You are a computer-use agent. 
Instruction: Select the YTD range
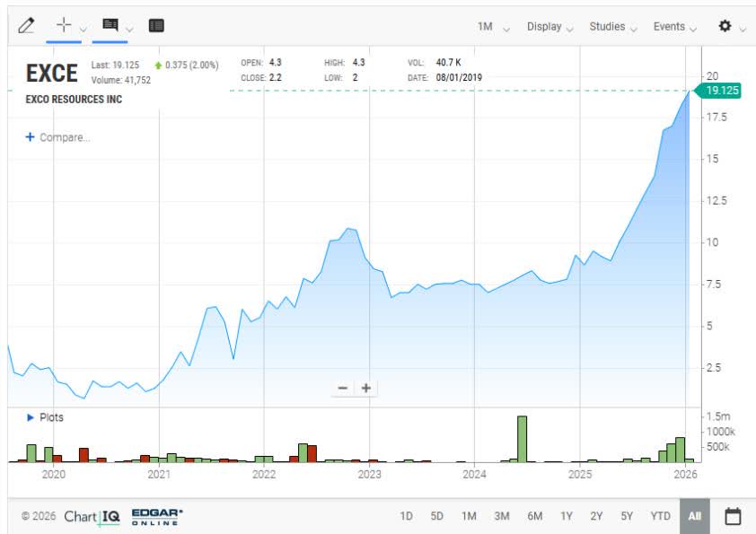pyautogui.click(x=660, y=516)
